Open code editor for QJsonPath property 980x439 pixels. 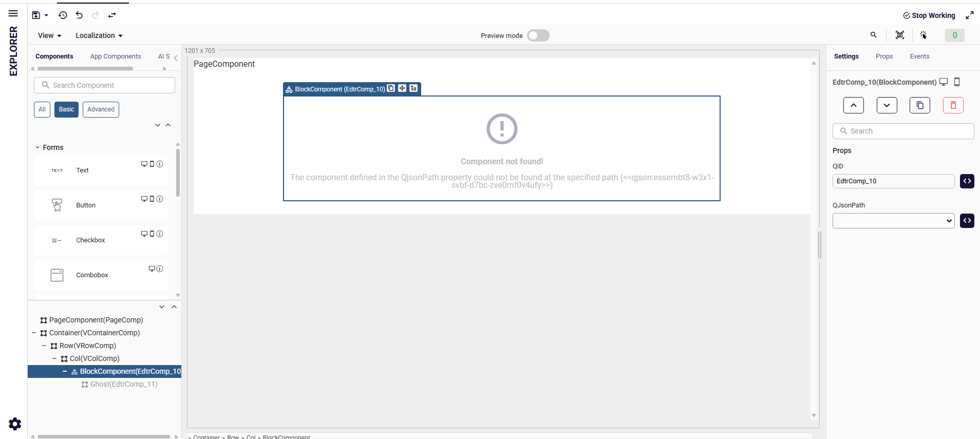pos(967,221)
